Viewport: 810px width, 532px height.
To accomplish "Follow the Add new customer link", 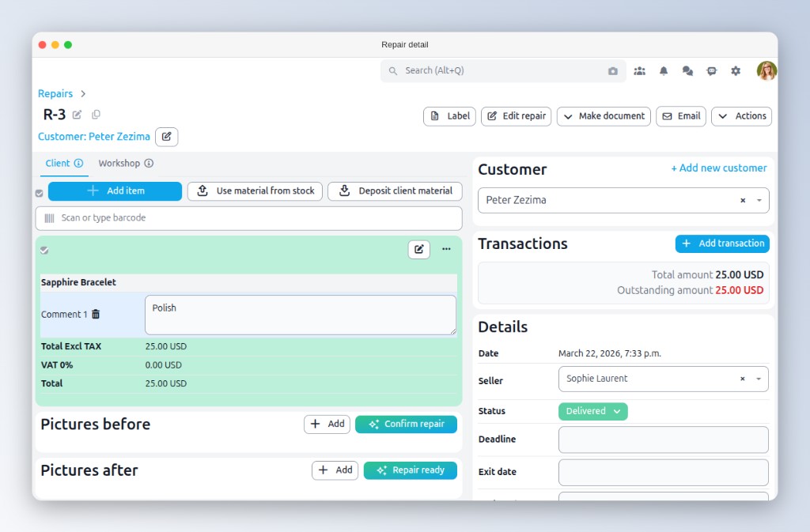I will (718, 168).
